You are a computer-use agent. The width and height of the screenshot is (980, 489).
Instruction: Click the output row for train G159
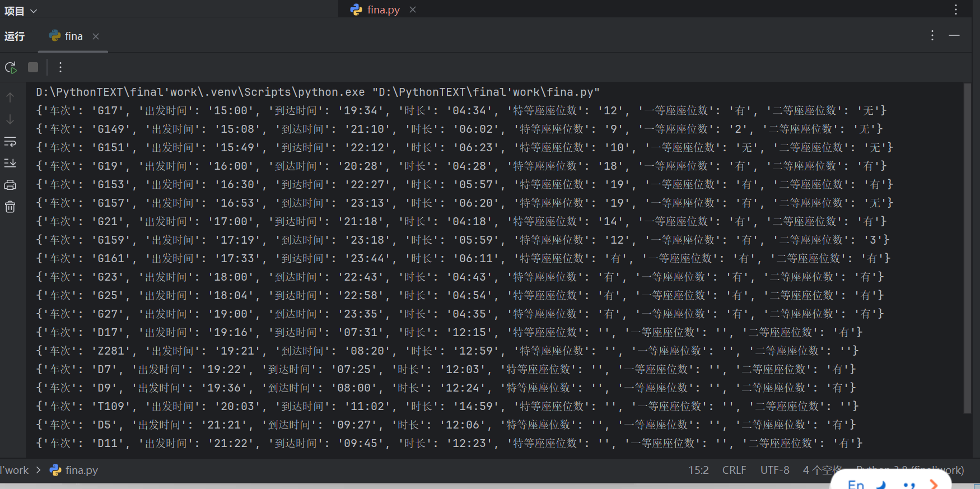463,240
